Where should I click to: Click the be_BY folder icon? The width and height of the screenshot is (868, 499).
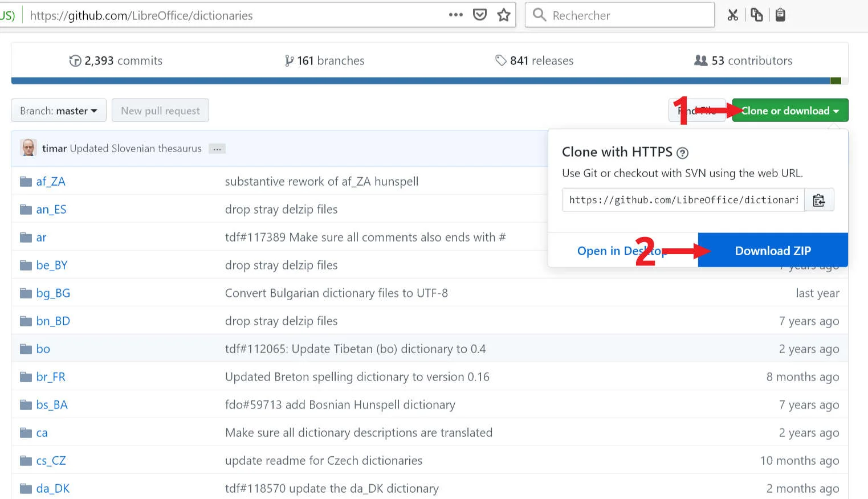tap(26, 265)
